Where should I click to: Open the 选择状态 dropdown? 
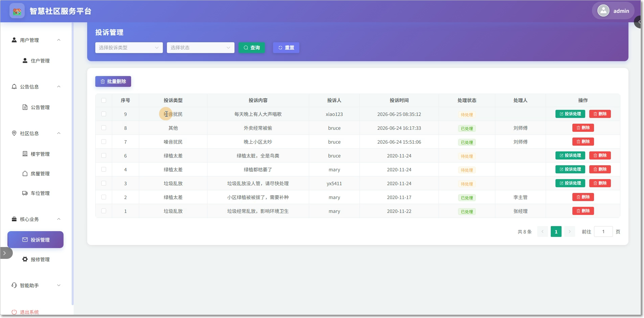tap(200, 48)
